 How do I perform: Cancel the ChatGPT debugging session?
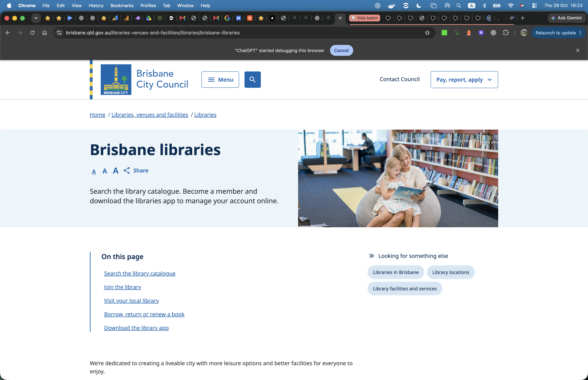click(x=341, y=50)
